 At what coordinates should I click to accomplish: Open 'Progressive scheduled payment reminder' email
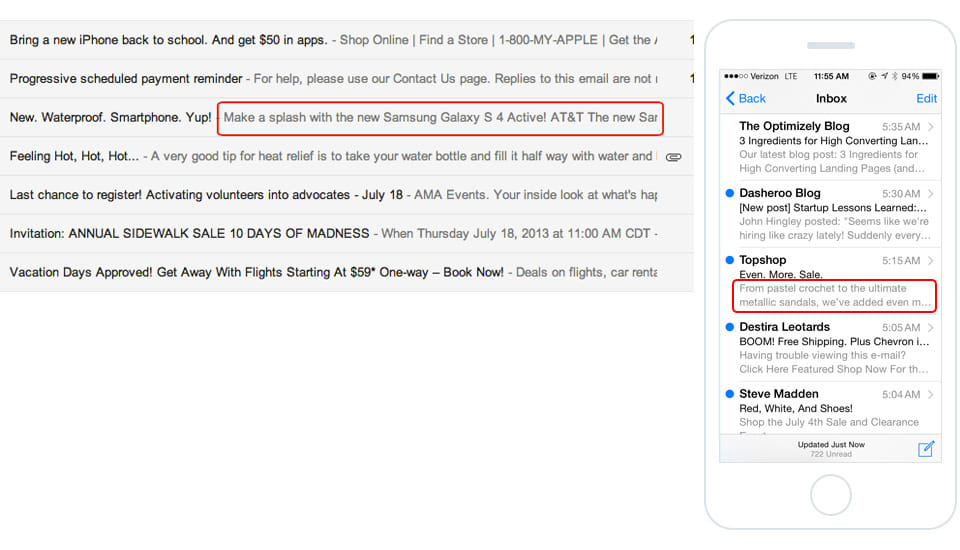[x=347, y=78]
